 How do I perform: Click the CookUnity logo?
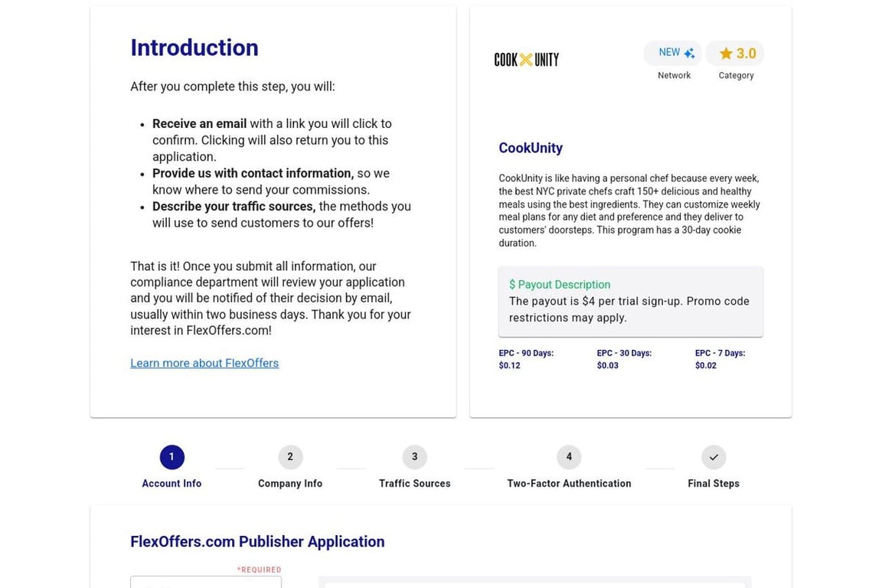(x=527, y=60)
